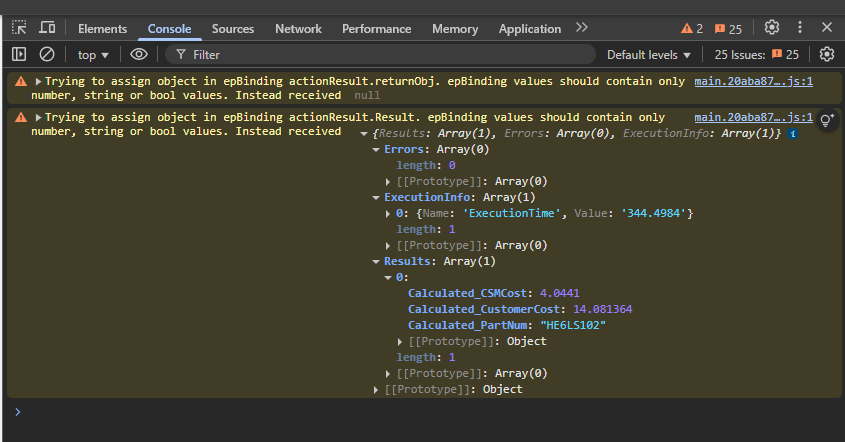Viewport: 845px width, 442px height.
Task: Click the Calculated_CustomerCost value 14.081364
Action: click(x=602, y=309)
